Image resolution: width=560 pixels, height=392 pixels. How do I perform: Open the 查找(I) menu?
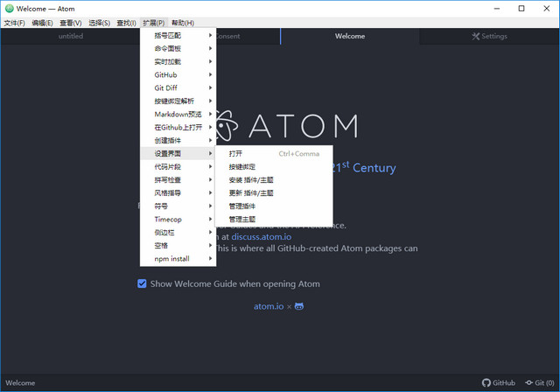pos(126,23)
